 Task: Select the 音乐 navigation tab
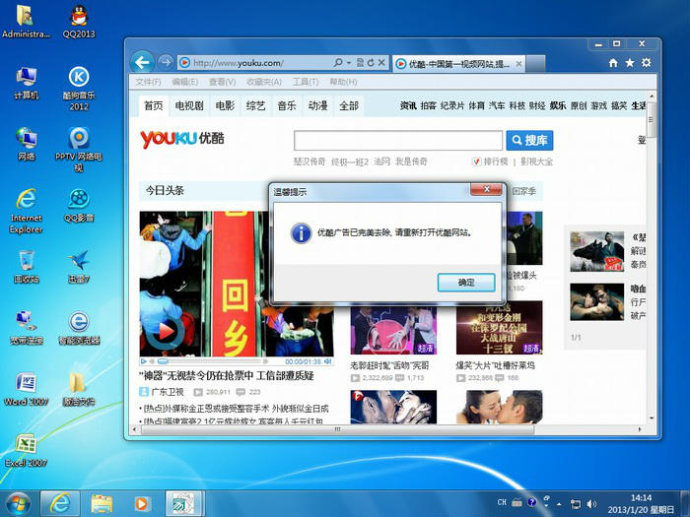click(287, 106)
